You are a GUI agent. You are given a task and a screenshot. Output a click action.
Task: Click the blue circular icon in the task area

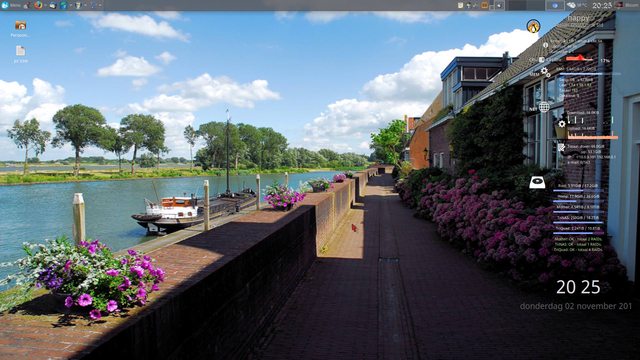click(555, 5)
